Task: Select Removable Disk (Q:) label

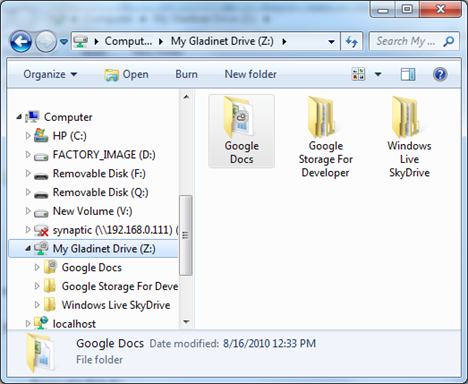Action: (x=100, y=192)
